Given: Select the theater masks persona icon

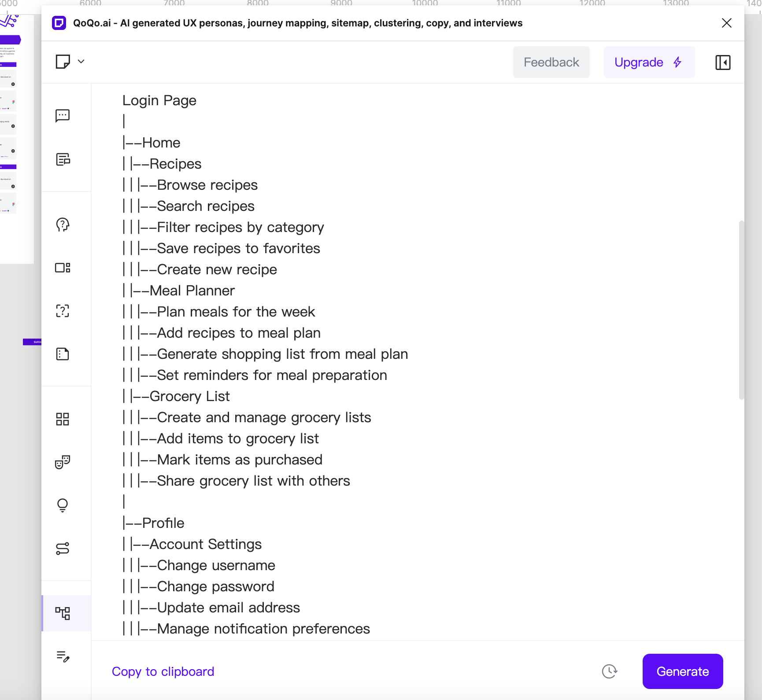Looking at the screenshot, I should 63,462.
